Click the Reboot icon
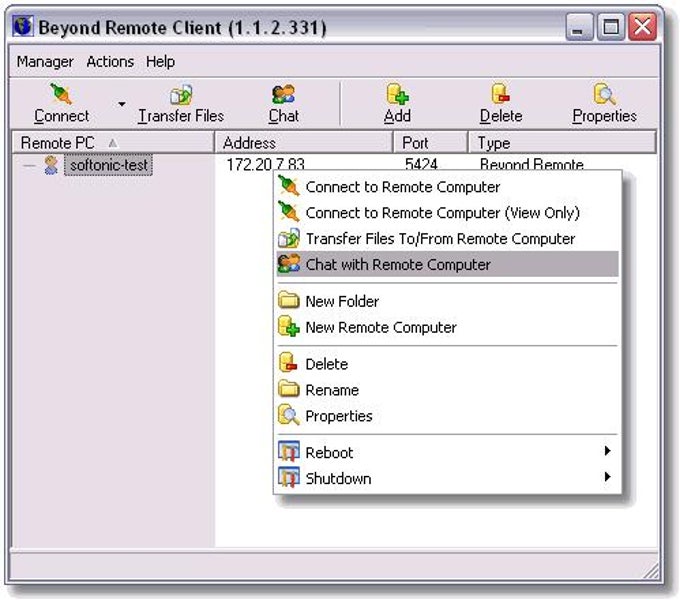Image resolution: width=680 pixels, height=600 pixels. (289, 452)
